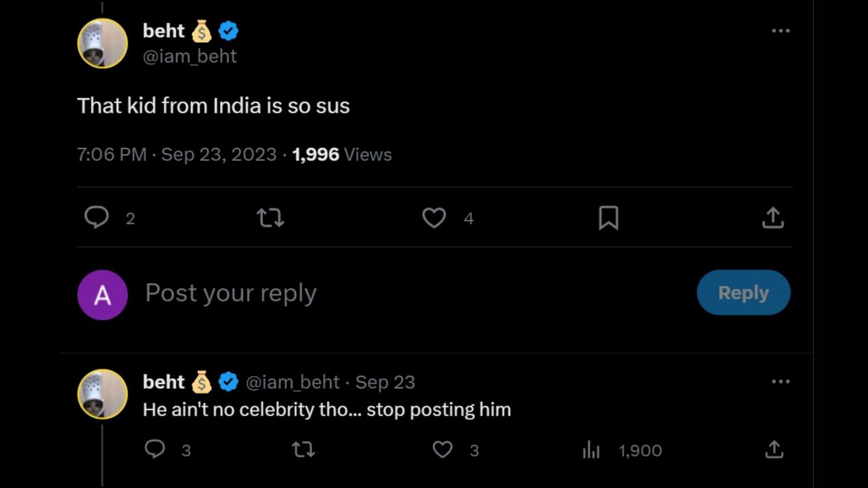The width and height of the screenshot is (868, 488).
Task: Share the main post via upload icon
Action: click(x=773, y=218)
